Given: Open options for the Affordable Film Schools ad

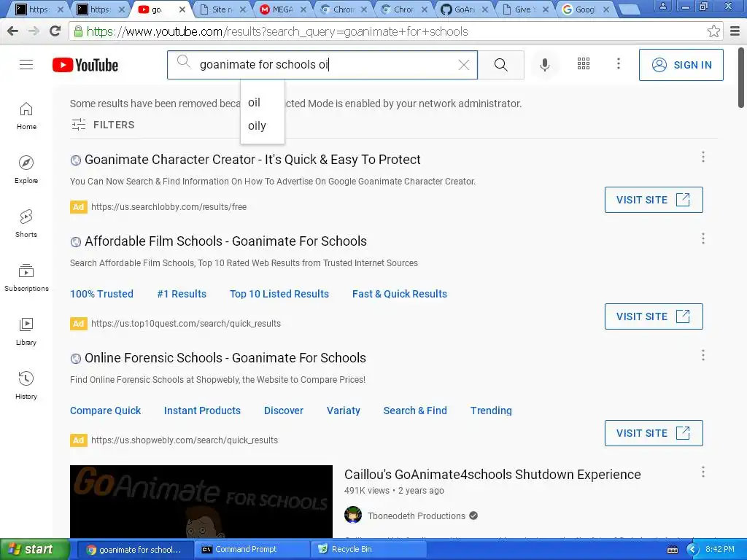Looking at the screenshot, I should click(x=703, y=238).
